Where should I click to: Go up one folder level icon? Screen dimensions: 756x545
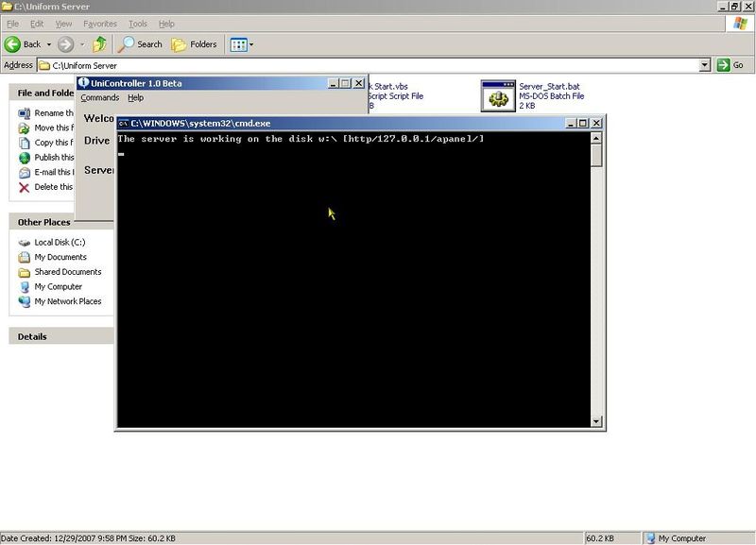click(99, 44)
